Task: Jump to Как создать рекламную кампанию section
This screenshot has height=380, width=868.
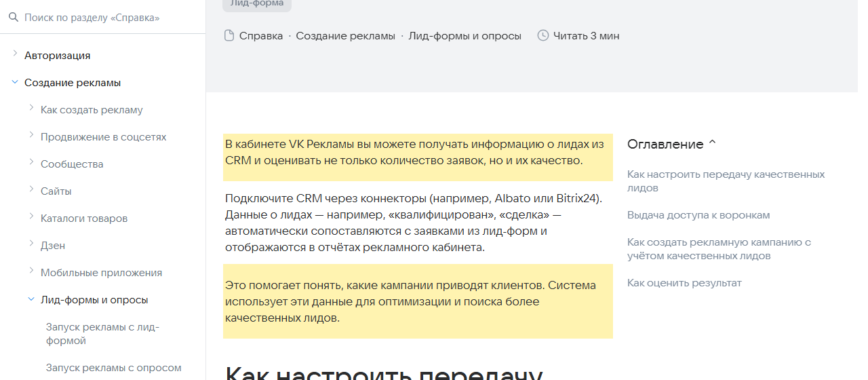Action: click(x=719, y=249)
